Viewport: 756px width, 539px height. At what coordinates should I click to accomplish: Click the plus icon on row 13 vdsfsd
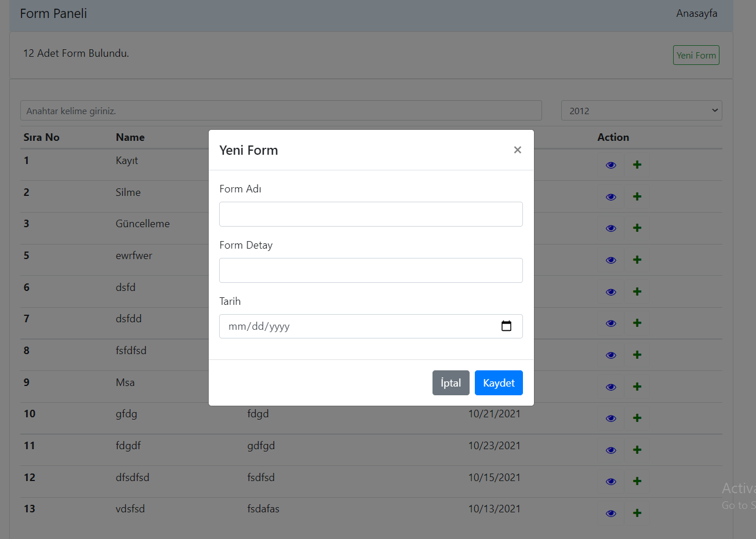pyautogui.click(x=637, y=513)
